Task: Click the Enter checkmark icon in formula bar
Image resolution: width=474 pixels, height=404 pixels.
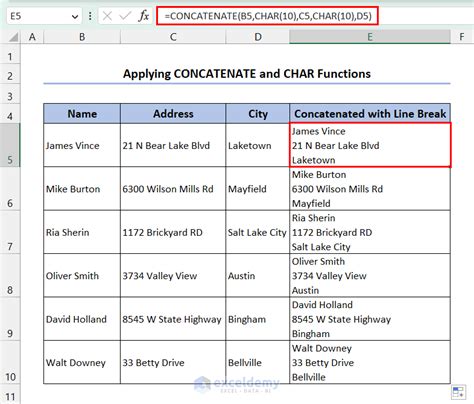Action: (x=125, y=16)
